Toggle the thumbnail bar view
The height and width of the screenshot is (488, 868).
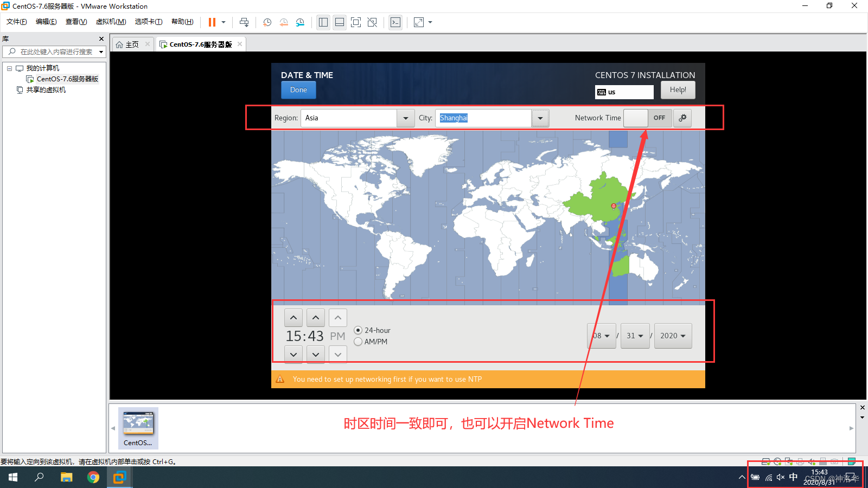(340, 22)
